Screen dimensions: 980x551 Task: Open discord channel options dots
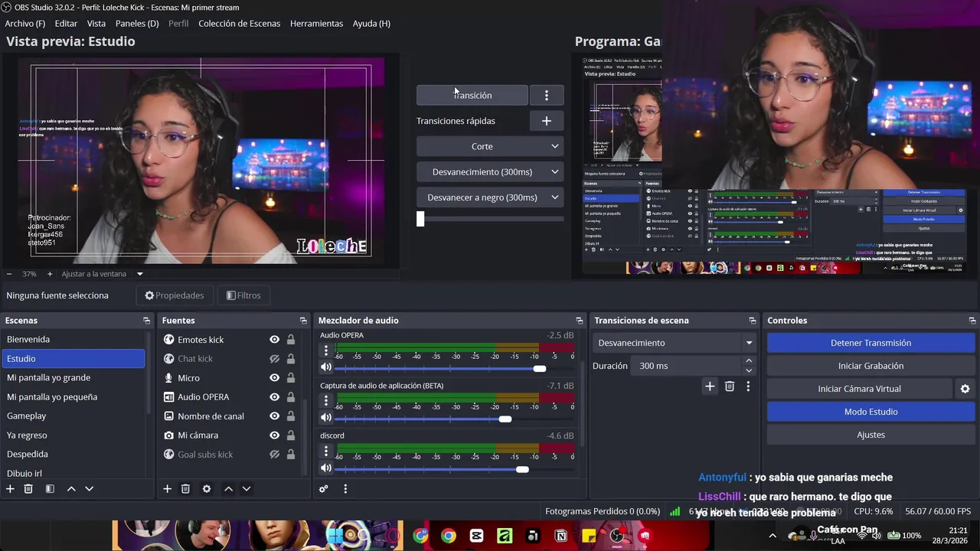[326, 451]
